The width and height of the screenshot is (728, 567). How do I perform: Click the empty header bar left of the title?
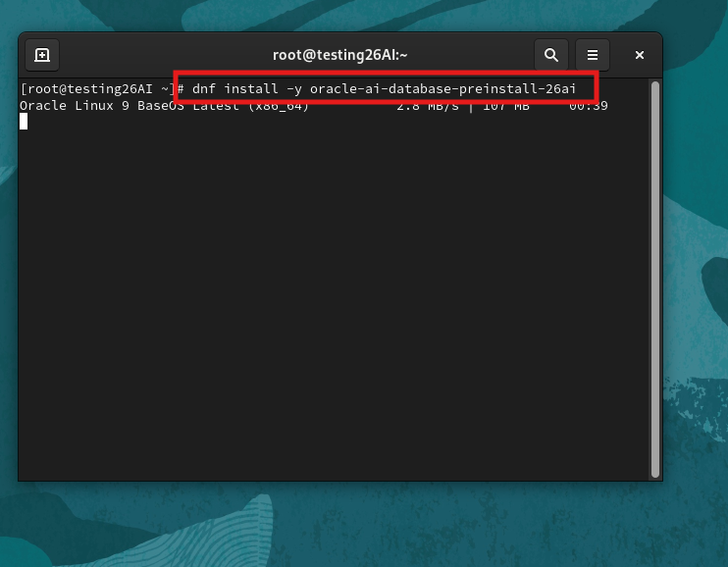coord(157,55)
